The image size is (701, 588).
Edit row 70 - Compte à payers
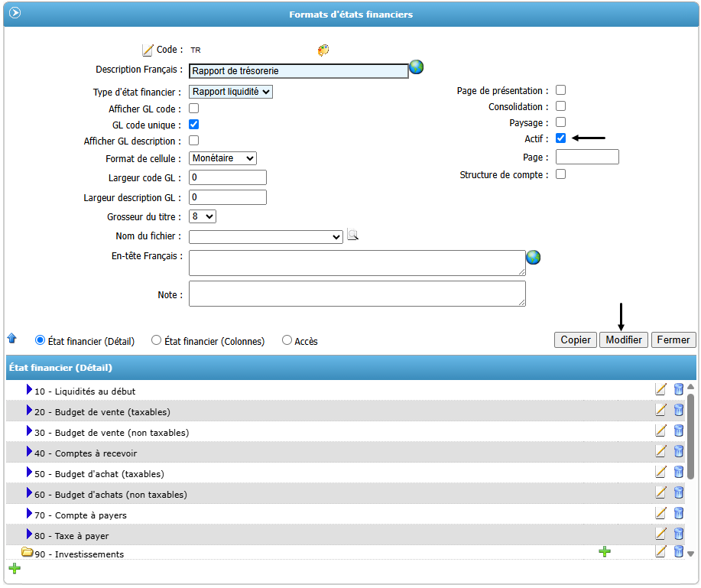coord(660,513)
